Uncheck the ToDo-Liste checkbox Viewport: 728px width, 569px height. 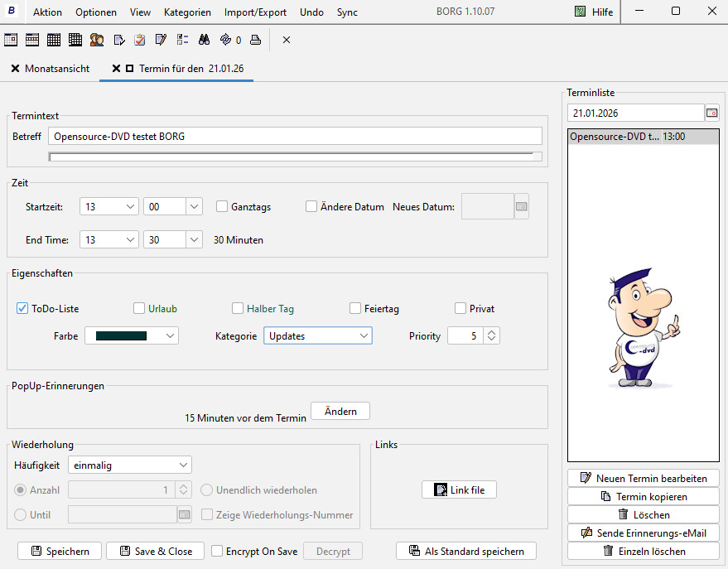(x=22, y=308)
